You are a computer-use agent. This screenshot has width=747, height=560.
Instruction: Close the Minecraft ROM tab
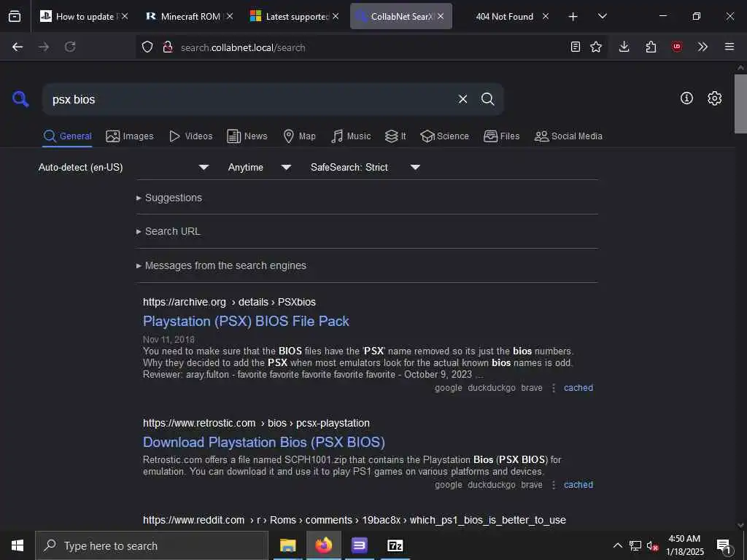click(230, 16)
